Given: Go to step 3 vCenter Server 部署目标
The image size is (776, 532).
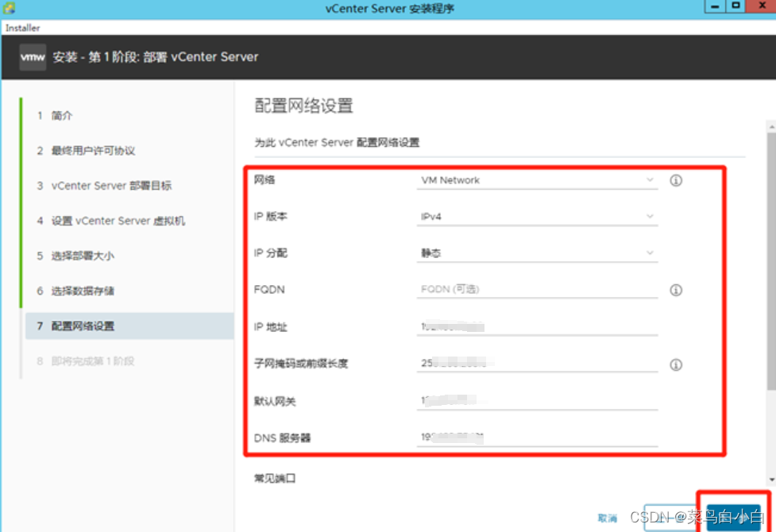Looking at the screenshot, I should point(104,186).
